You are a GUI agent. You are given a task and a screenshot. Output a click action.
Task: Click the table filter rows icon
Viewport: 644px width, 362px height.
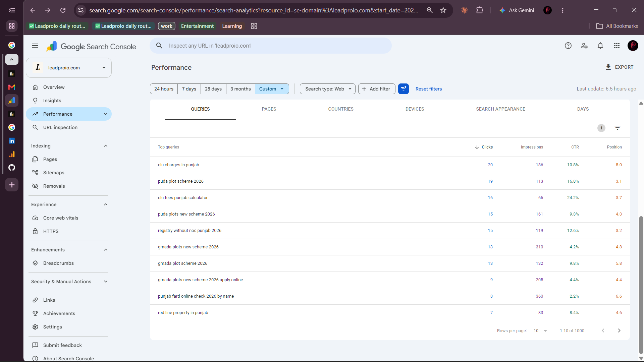coord(618,128)
